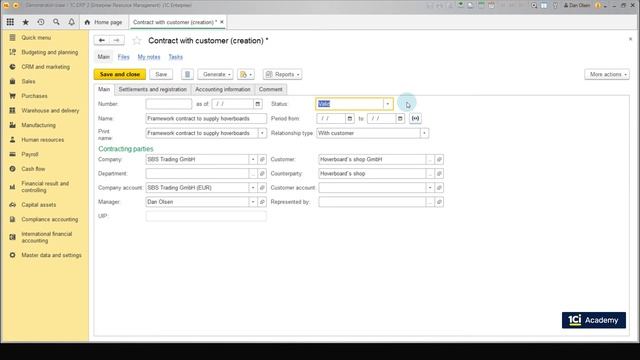The image size is (640, 360).
Task: Open Customer record link icon
Action: (439, 160)
